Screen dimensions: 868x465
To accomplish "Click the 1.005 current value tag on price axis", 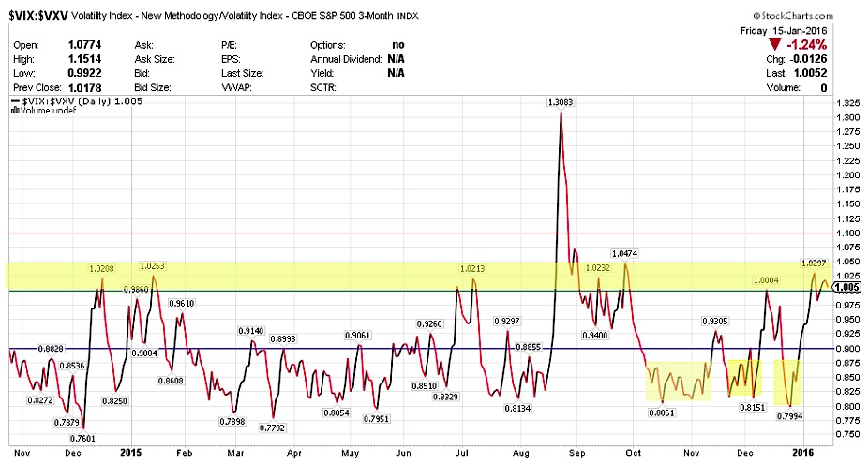I will pyautogui.click(x=847, y=287).
